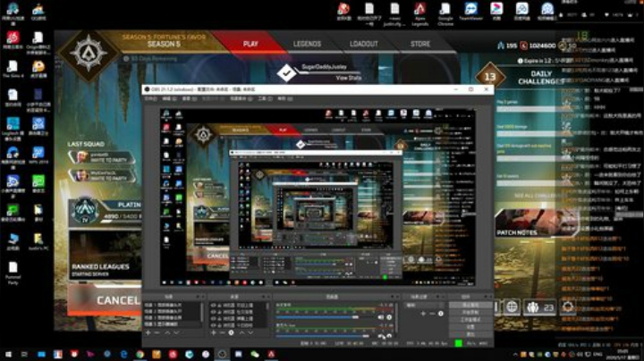The width and height of the screenshot is (644, 361).
Task: Click the OBS Studio taskbar icon
Action: tap(222, 354)
